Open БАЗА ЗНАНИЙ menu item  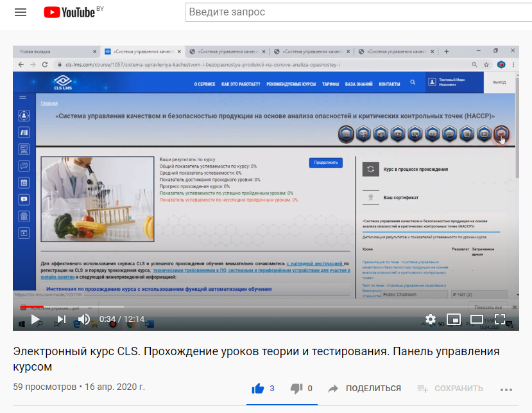click(x=359, y=84)
